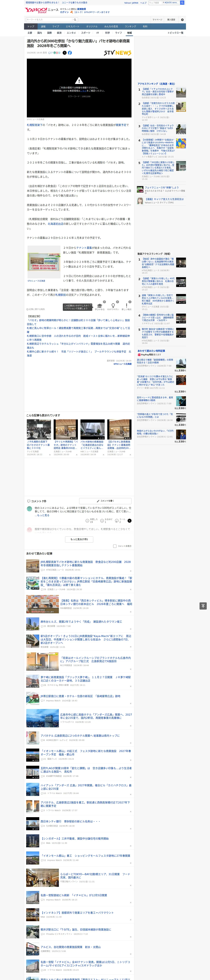Viewport: 210px width, 980px height.
Task: Open 購入履歴 button
Action: coord(171,20)
